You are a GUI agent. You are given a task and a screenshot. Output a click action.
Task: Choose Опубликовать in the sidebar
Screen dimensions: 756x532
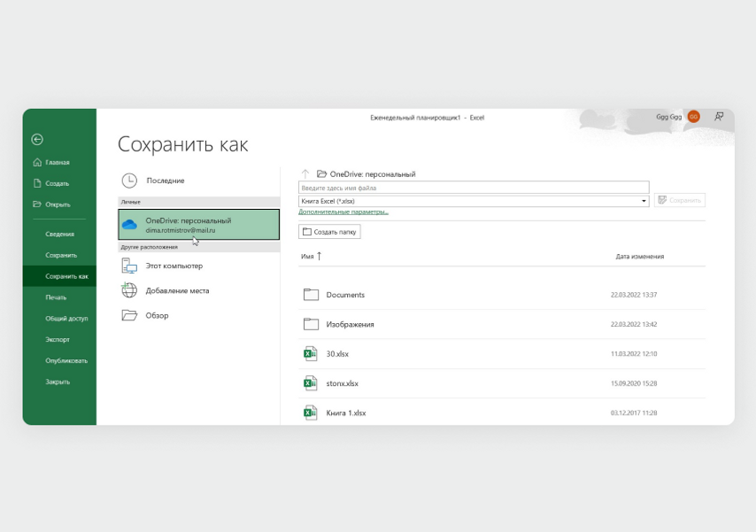point(66,361)
